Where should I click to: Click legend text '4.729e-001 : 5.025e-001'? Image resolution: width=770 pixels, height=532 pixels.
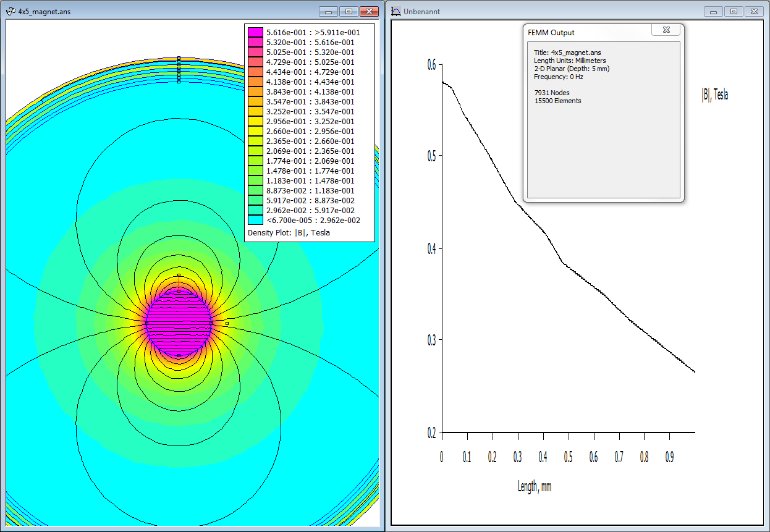coord(310,62)
